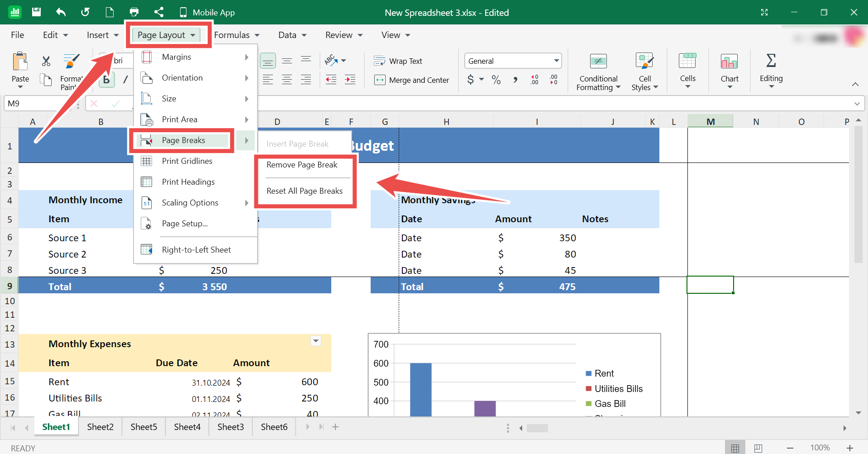Click the Copy icon below scissors
The image size is (868, 454).
[46, 80]
